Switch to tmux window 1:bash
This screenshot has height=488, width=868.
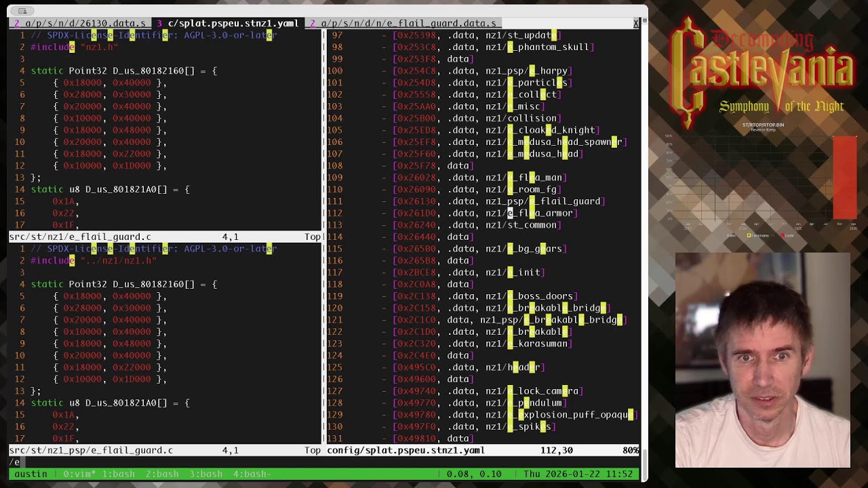118,474
